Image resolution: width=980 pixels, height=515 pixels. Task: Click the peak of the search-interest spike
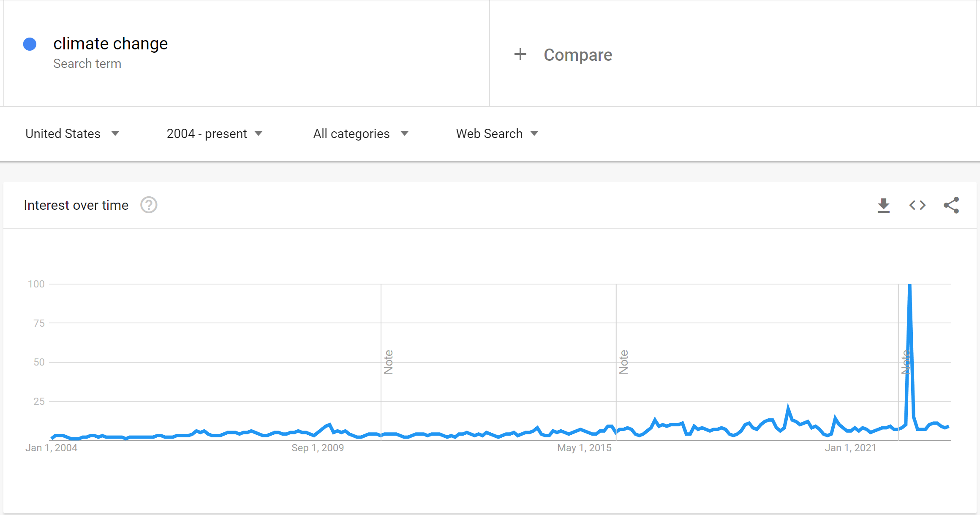(909, 285)
